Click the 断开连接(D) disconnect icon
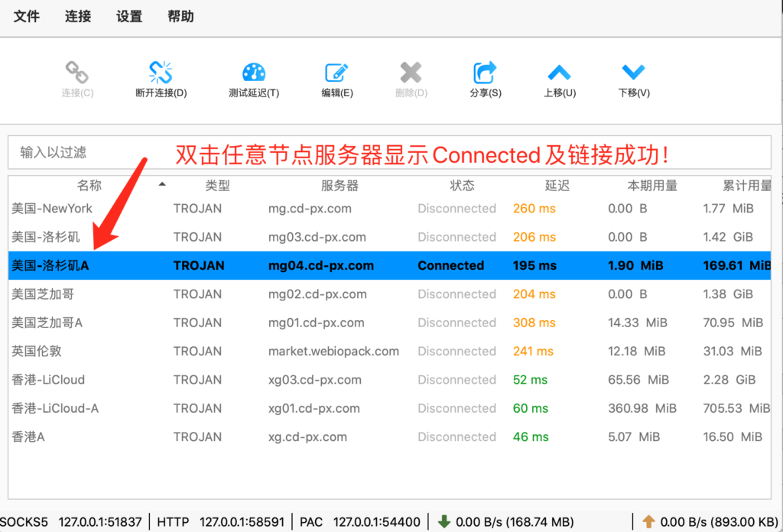Viewport: 783px width, 532px height. [160, 76]
